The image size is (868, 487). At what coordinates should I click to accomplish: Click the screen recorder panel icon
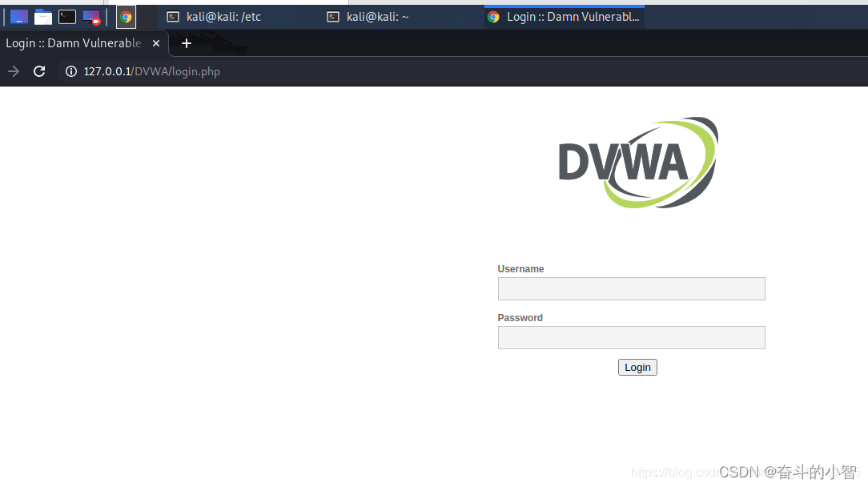[91, 17]
